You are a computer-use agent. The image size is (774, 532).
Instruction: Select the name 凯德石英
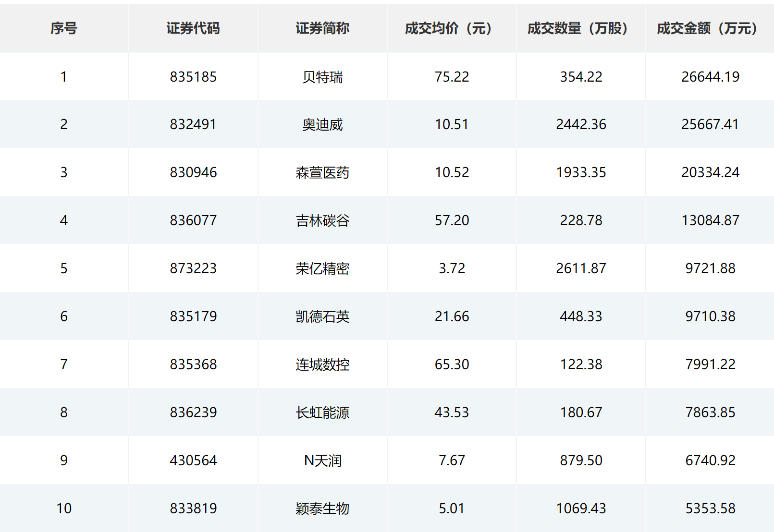point(322,316)
